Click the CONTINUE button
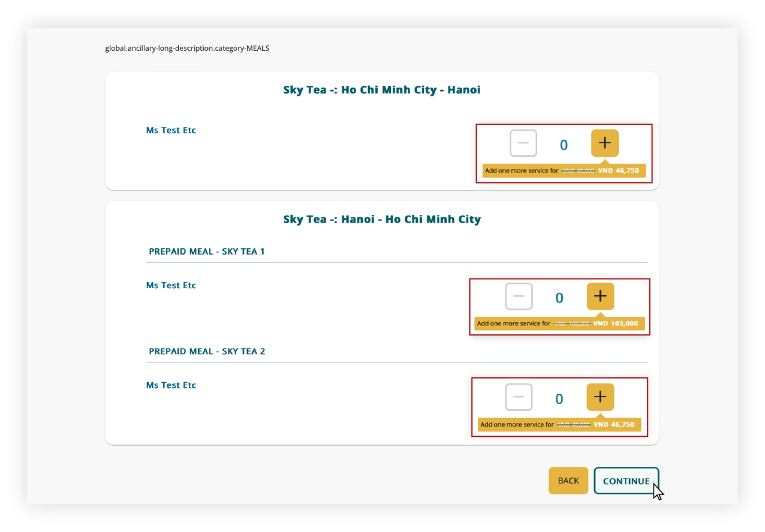This screenshot has height=532, width=765. pos(626,480)
